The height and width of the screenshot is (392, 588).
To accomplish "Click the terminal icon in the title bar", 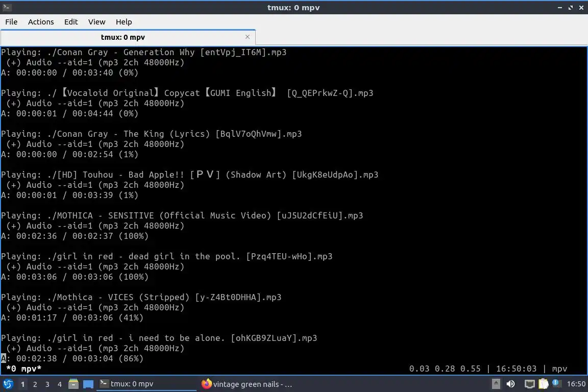I will [x=7, y=7].
